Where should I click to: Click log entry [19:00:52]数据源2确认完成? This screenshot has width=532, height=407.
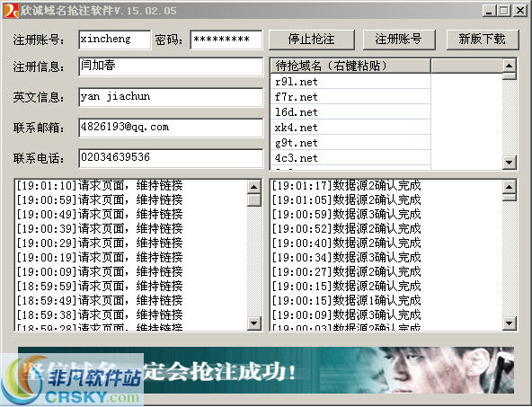pyautogui.click(x=346, y=228)
